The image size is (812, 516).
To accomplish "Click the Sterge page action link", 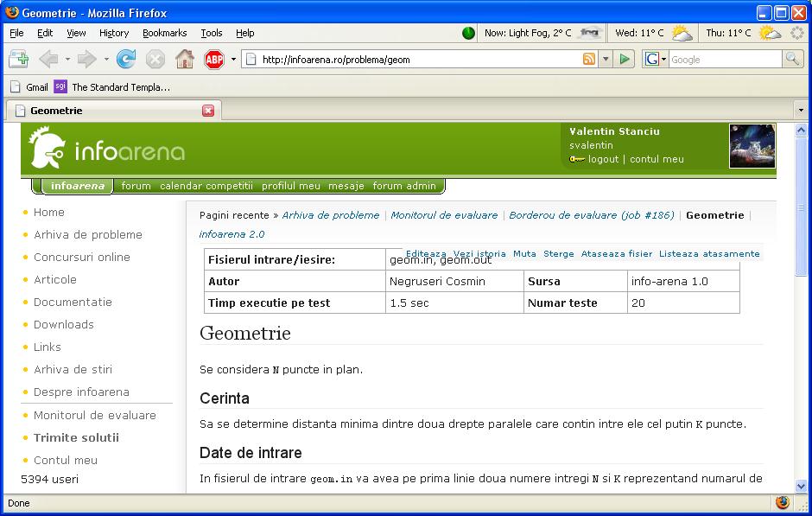I will click(x=559, y=253).
